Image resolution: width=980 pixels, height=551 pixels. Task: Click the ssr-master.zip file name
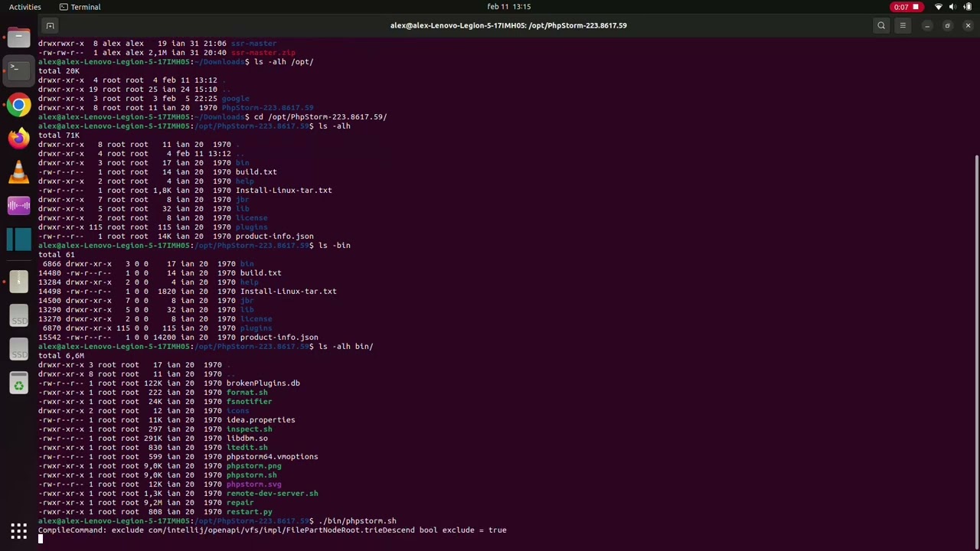(263, 53)
